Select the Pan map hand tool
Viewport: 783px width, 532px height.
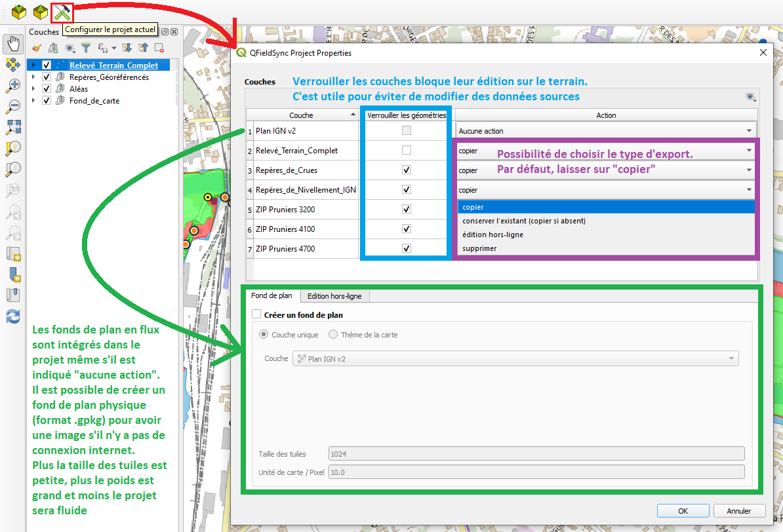coord(13,43)
